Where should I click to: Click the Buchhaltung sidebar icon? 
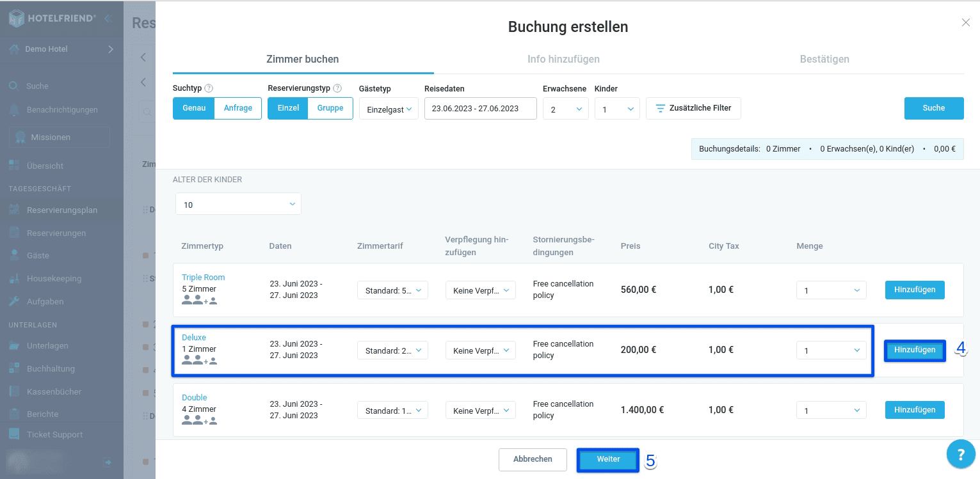pos(14,368)
